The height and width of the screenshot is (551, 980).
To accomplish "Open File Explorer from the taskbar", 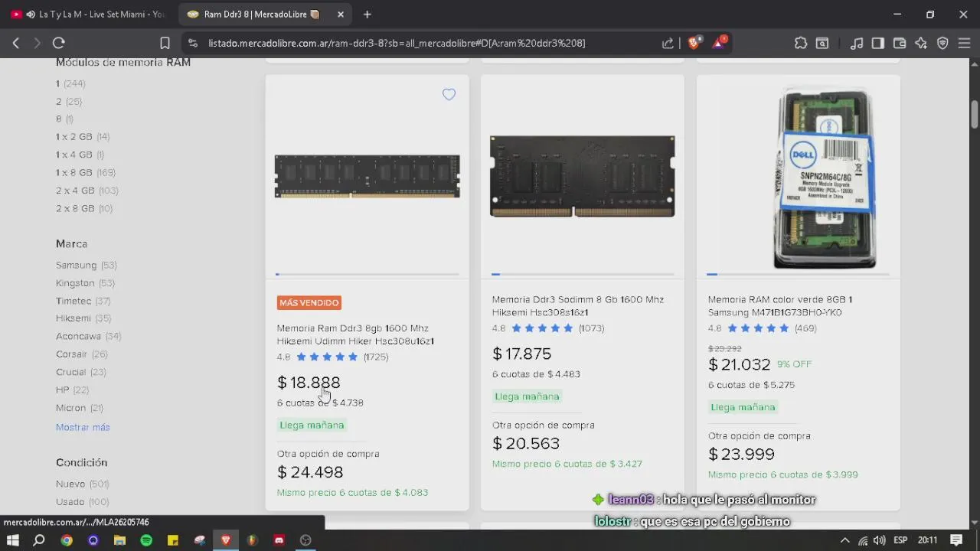I will coord(119,540).
